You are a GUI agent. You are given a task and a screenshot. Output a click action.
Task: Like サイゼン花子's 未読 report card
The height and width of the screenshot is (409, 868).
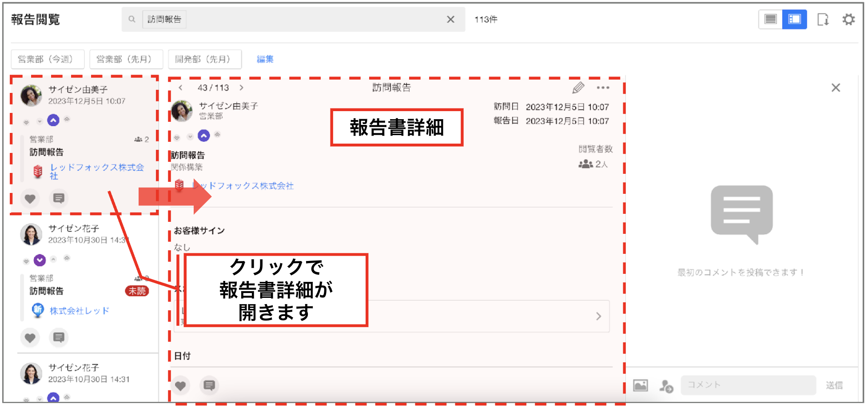[x=30, y=338]
